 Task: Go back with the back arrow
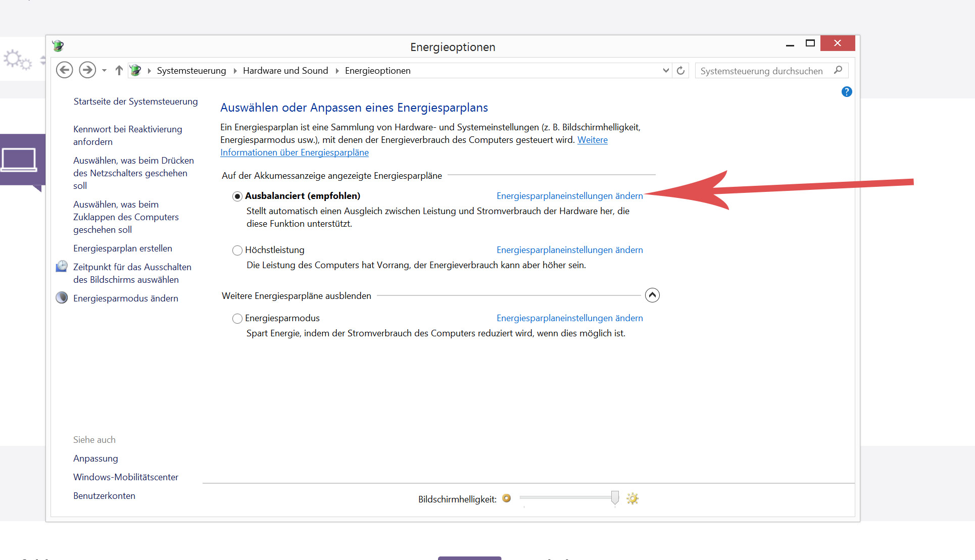64,70
